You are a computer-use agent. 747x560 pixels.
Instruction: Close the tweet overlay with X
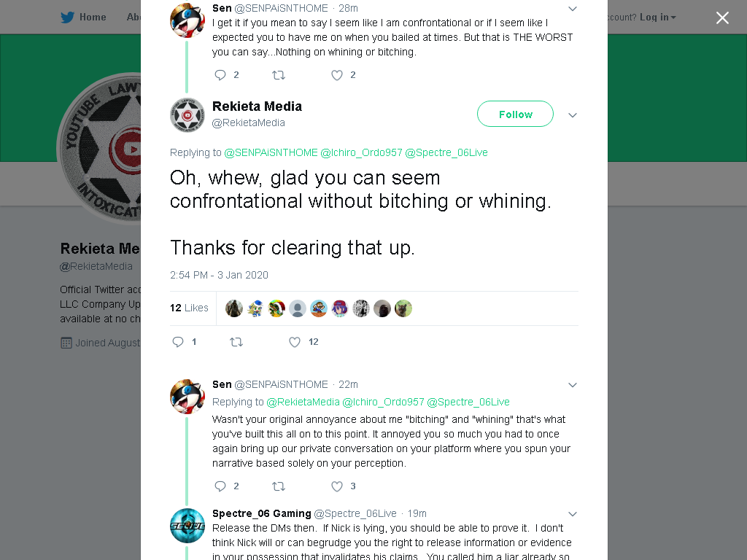pos(722,17)
